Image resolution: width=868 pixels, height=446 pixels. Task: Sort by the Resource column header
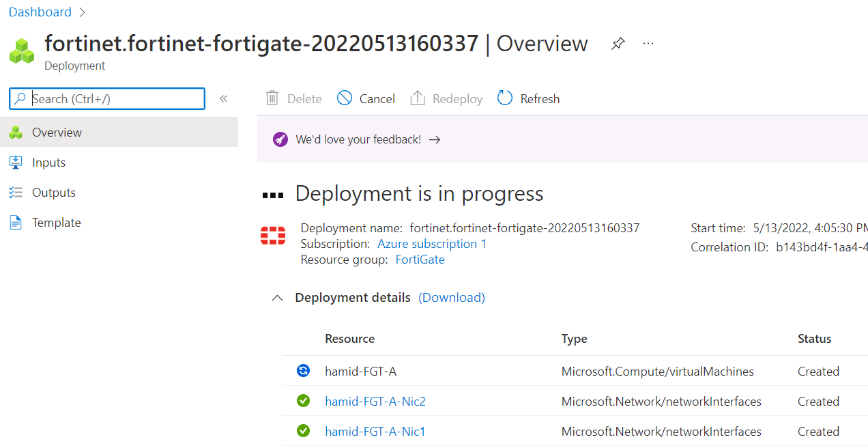350,339
